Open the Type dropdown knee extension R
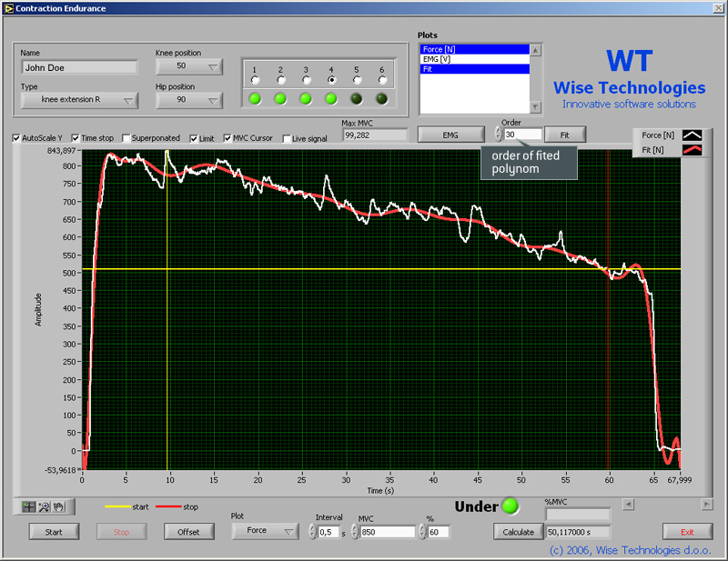The height and width of the screenshot is (561, 728). coord(79,100)
